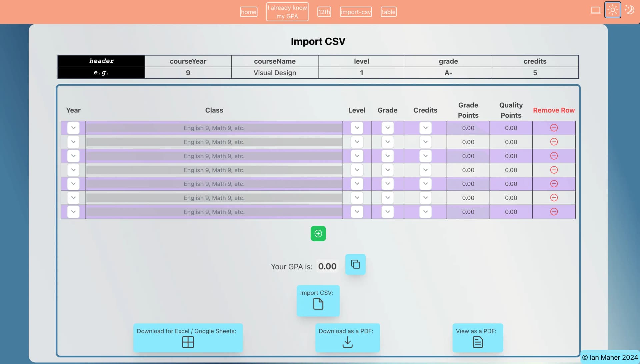
Task: Click the add new row plus icon
Action: point(318,233)
